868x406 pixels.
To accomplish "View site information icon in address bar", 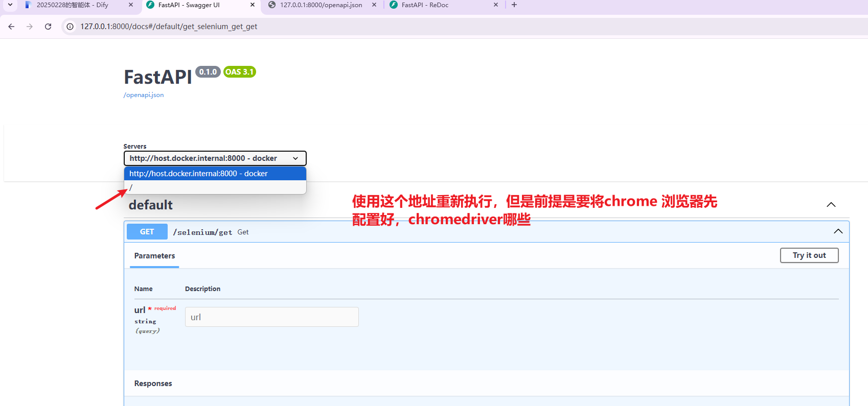I will [70, 27].
